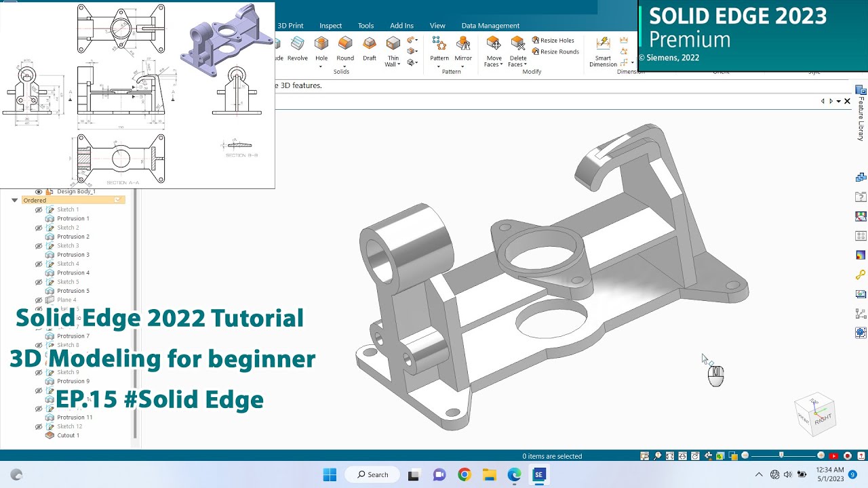This screenshot has height=488, width=868.
Task: Expand the Thin Wall dropdown
Action: pyautogui.click(x=399, y=64)
